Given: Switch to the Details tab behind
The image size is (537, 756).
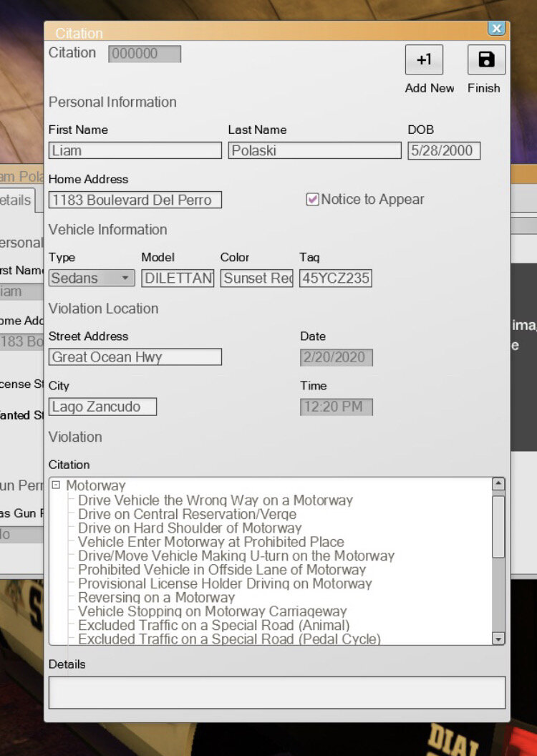Looking at the screenshot, I should pos(16,200).
